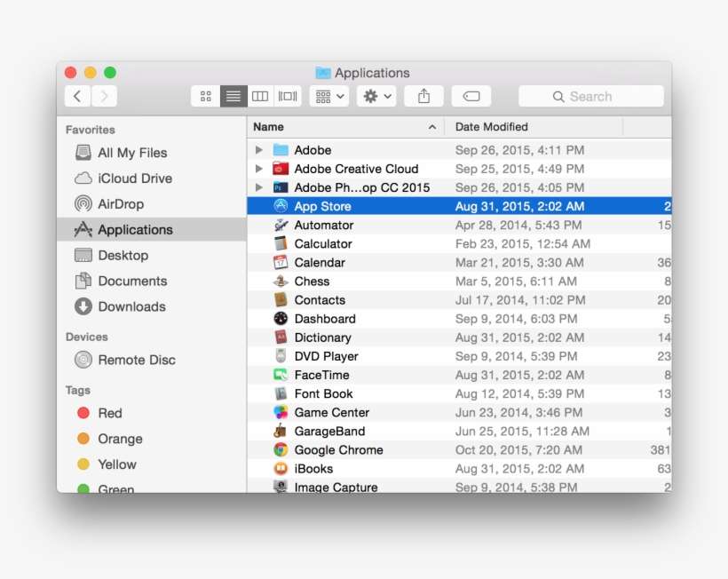Select cover flow view

287,96
